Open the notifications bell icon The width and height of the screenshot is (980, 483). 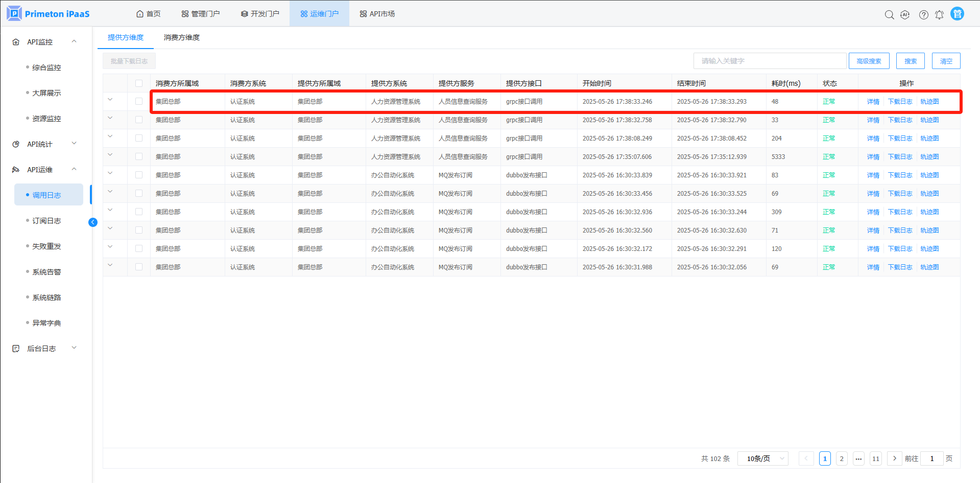[939, 15]
